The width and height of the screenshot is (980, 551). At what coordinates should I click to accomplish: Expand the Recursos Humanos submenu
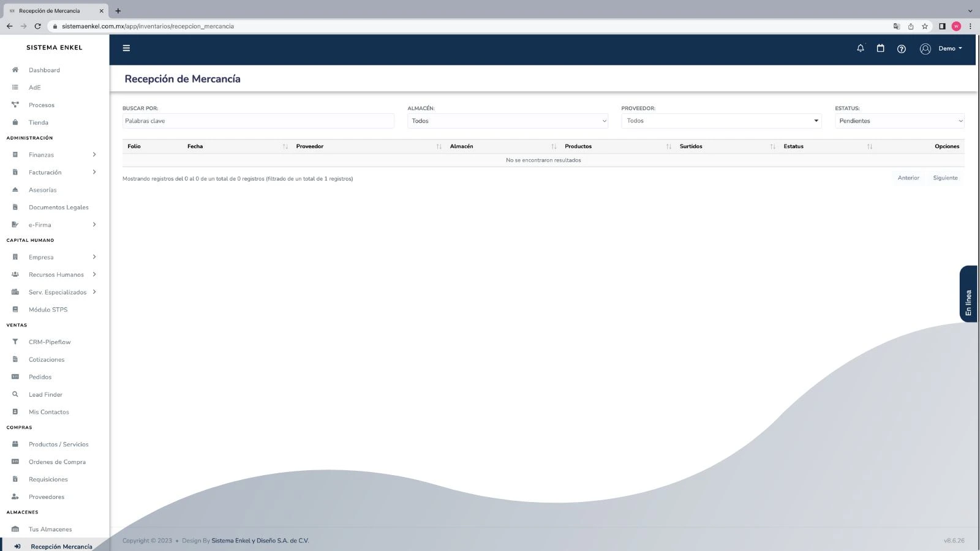coord(94,274)
